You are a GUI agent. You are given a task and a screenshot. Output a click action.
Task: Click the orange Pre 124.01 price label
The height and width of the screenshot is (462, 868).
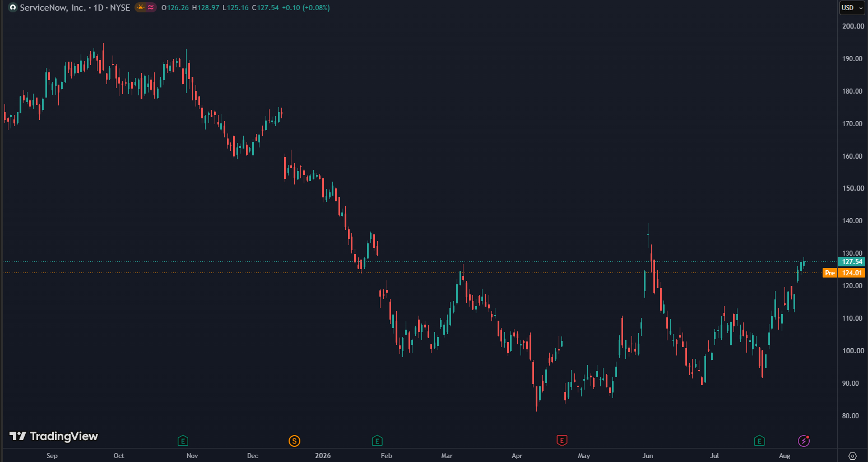(x=844, y=273)
